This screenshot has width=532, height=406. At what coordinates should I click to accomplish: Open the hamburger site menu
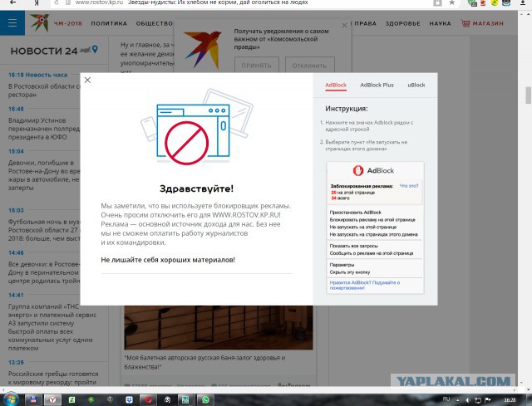pos(12,23)
